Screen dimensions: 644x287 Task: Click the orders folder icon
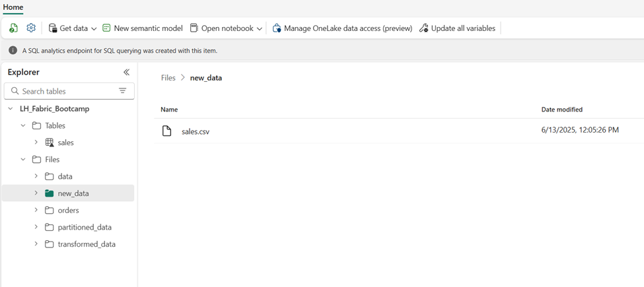pyautogui.click(x=50, y=210)
